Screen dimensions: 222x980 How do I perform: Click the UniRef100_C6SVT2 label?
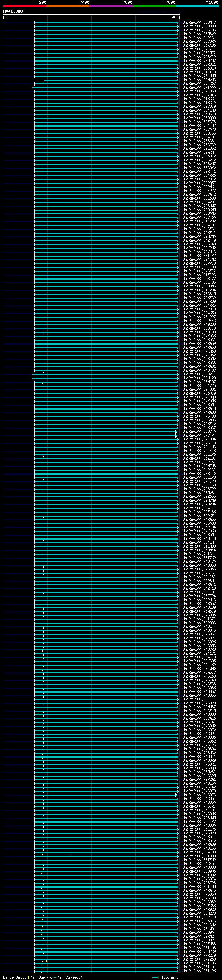(x=199, y=160)
